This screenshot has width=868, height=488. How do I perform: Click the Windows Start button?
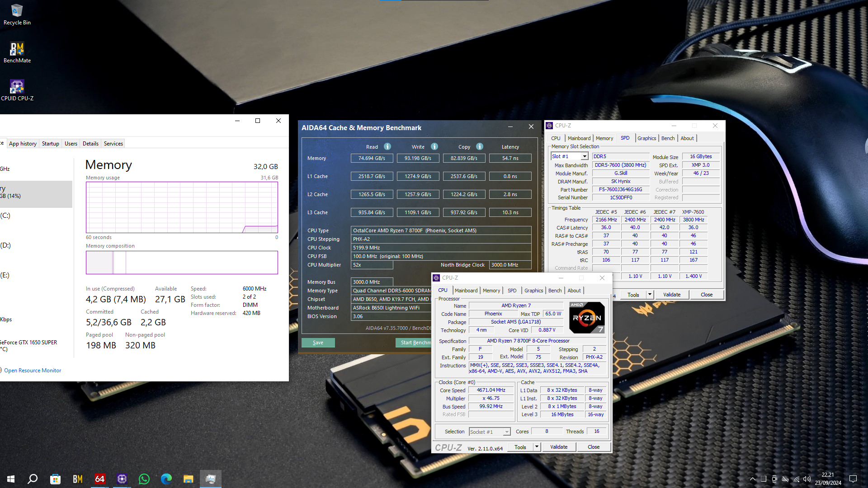tap(11, 479)
